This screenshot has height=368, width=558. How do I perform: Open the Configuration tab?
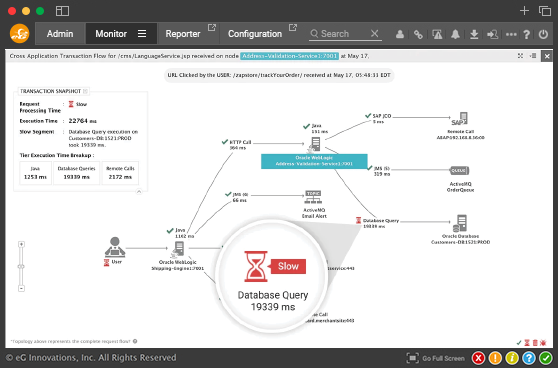255,34
